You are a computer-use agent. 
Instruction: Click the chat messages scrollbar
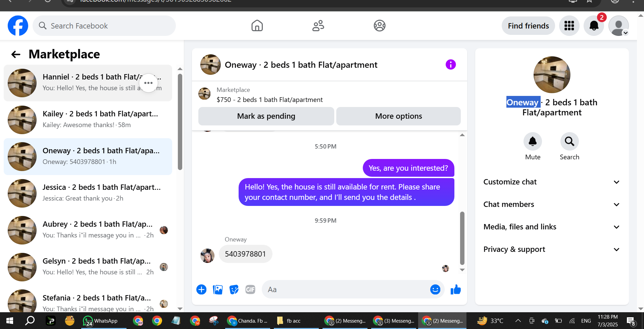point(462,238)
